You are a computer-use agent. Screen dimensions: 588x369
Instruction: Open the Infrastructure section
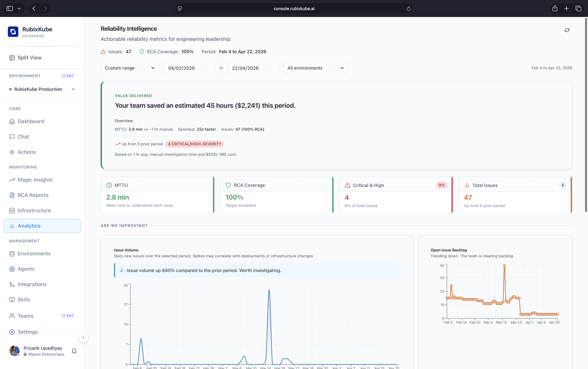[x=34, y=210]
